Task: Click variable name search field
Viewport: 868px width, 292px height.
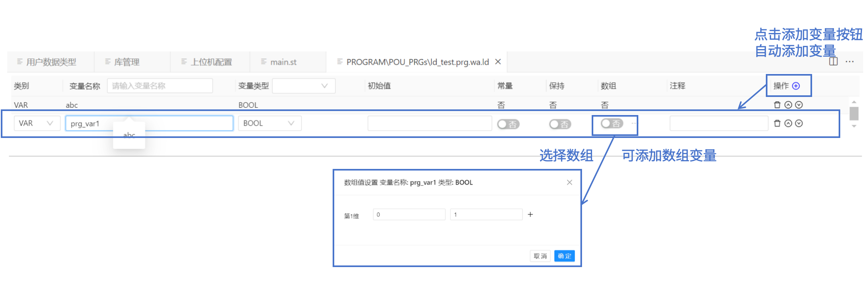Action: click(160, 86)
